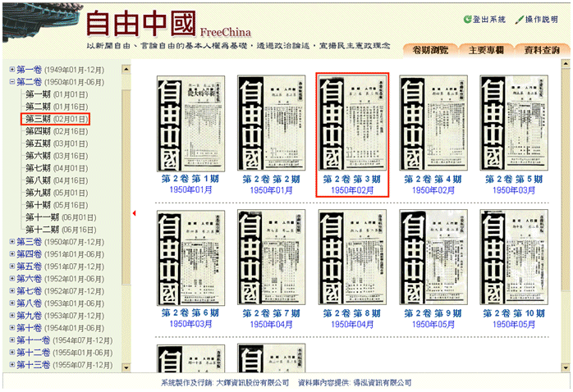Click the 第2卷 第4期 link
The image size is (573, 392).
click(x=433, y=179)
